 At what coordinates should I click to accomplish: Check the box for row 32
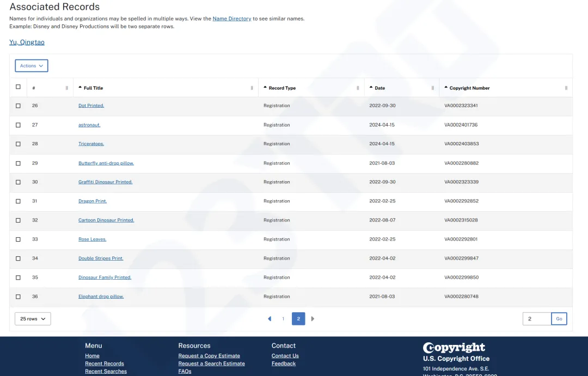(18, 220)
